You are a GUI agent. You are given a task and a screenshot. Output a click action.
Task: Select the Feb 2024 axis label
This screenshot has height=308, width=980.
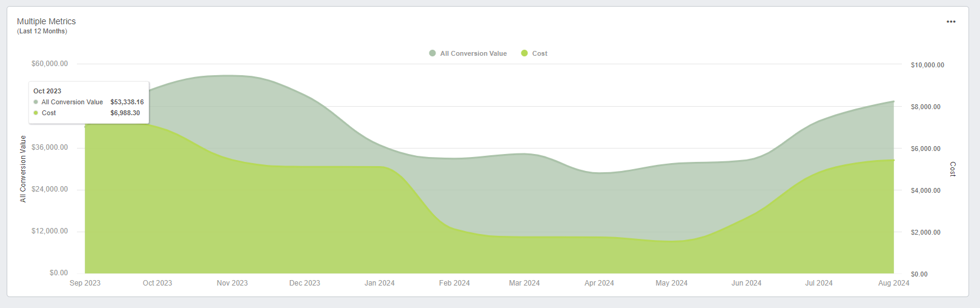point(454,283)
